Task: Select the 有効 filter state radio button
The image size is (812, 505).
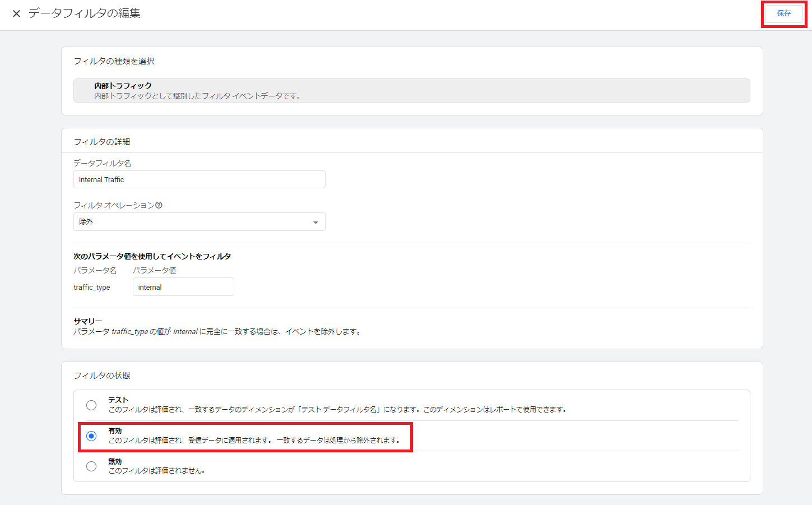Action: coord(91,436)
